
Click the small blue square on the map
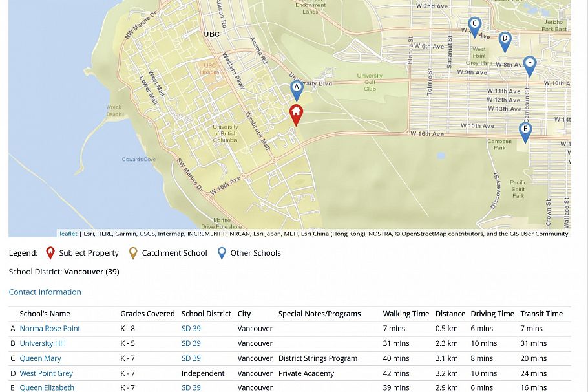(441, 155)
